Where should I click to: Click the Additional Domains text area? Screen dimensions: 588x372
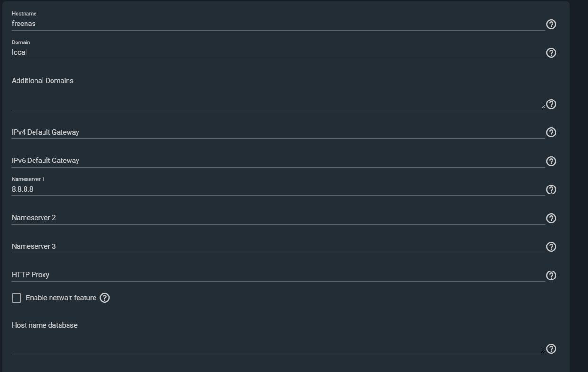274,100
